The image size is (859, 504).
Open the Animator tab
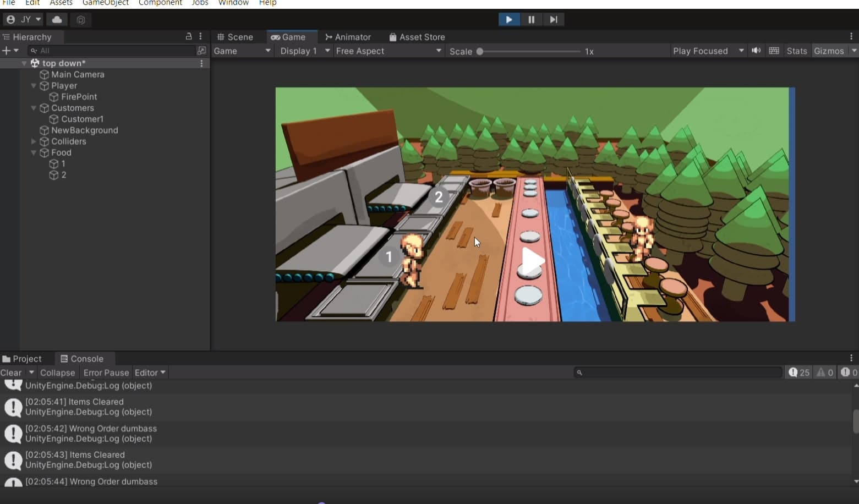point(348,37)
